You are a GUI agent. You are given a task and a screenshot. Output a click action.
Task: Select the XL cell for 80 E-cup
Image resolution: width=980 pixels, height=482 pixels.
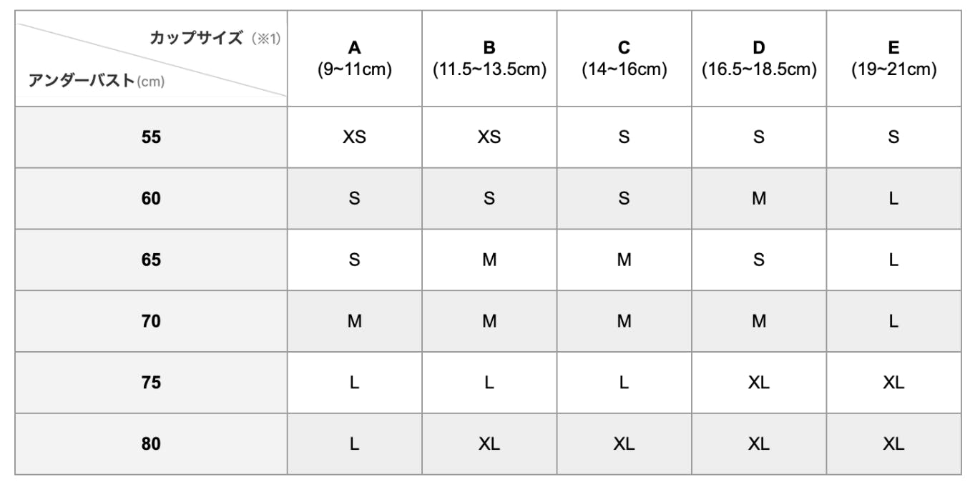[893, 444]
